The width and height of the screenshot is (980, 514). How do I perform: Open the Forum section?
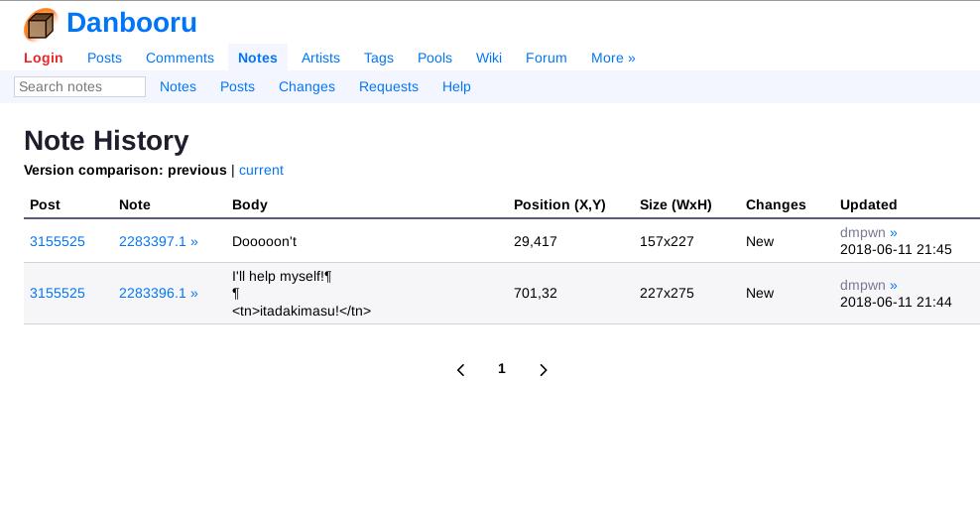[547, 59]
